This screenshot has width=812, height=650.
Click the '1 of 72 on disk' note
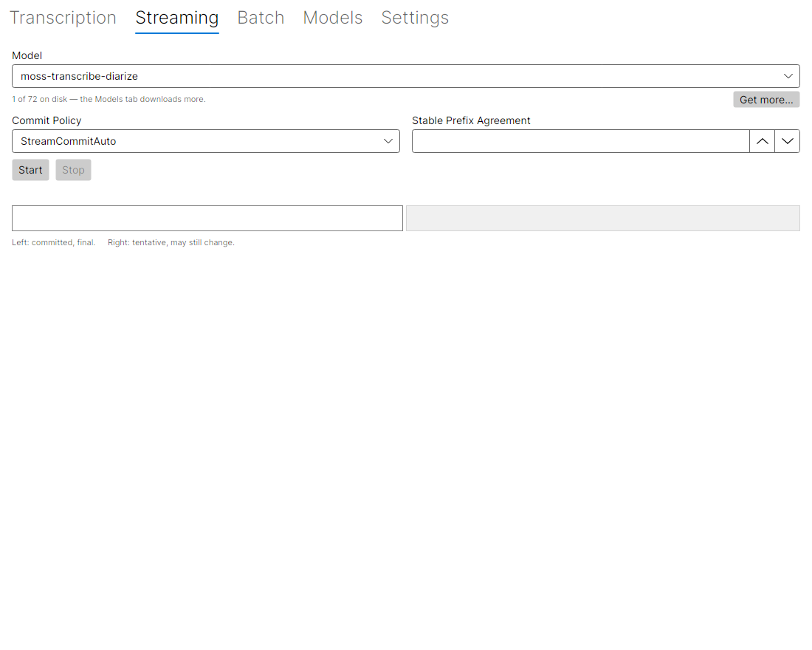109,99
